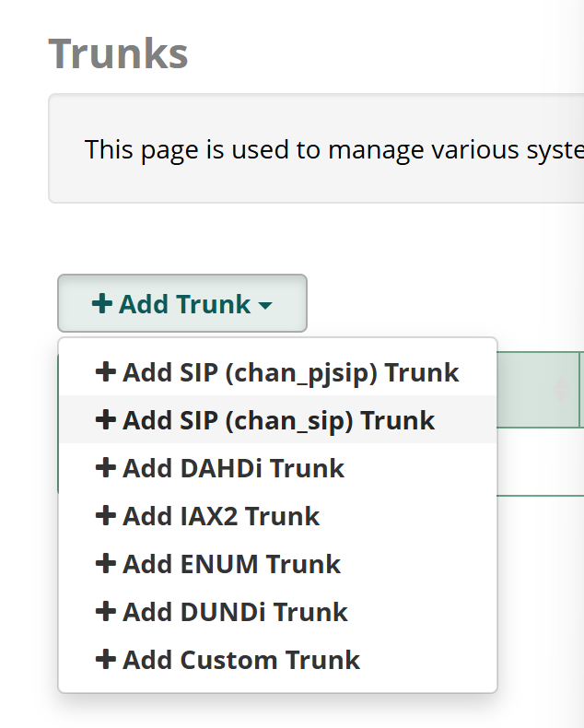Pick Add DAHDi Trunk from menu
Image resolution: width=584 pixels, height=728 pixels.
[277, 468]
